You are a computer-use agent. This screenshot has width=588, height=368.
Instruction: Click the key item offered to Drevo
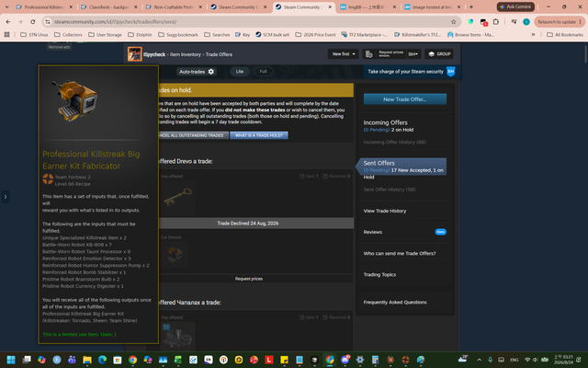tap(178, 198)
